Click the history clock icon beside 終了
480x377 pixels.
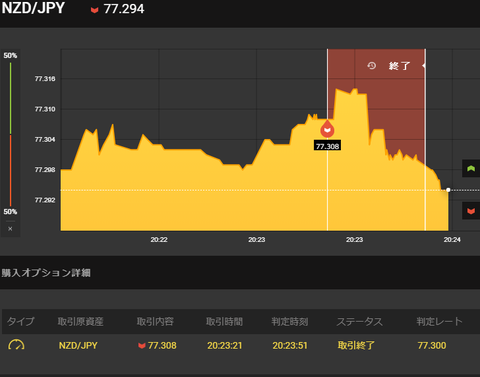tap(372, 66)
